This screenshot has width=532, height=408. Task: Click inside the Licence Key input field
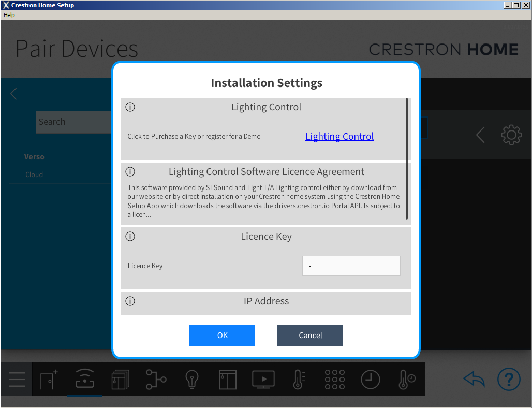[x=351, y=266]
